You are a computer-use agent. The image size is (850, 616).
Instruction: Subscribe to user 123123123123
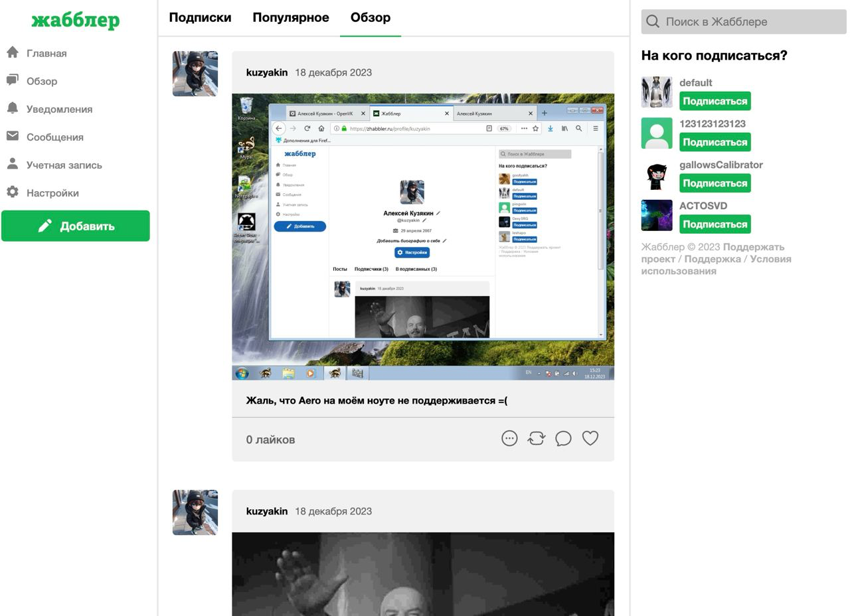(715, 142)
